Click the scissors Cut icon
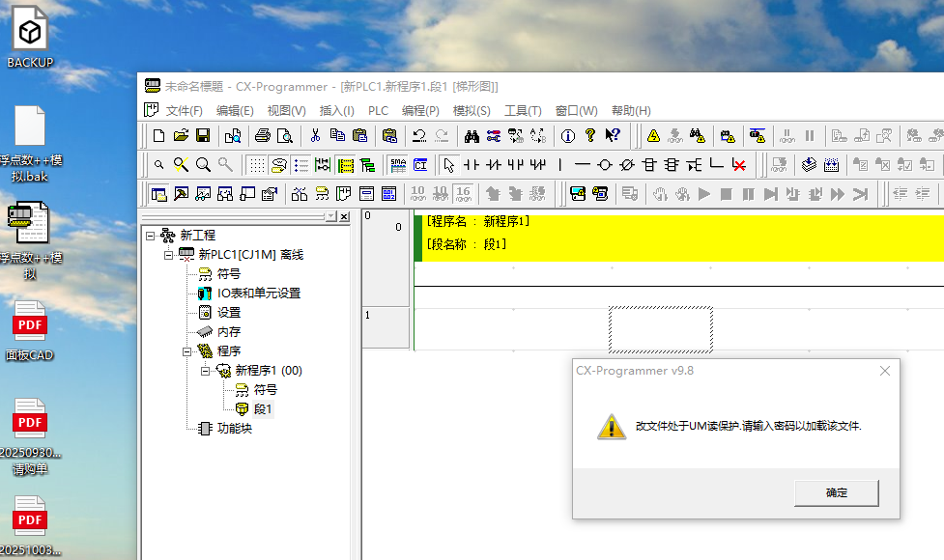The image size is (944, 560). tap(314, 136)
